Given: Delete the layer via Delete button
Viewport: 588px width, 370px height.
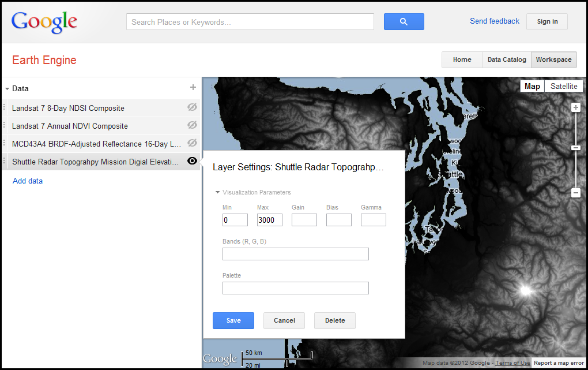Looking at the screenshot, I should tap(335, 320).
